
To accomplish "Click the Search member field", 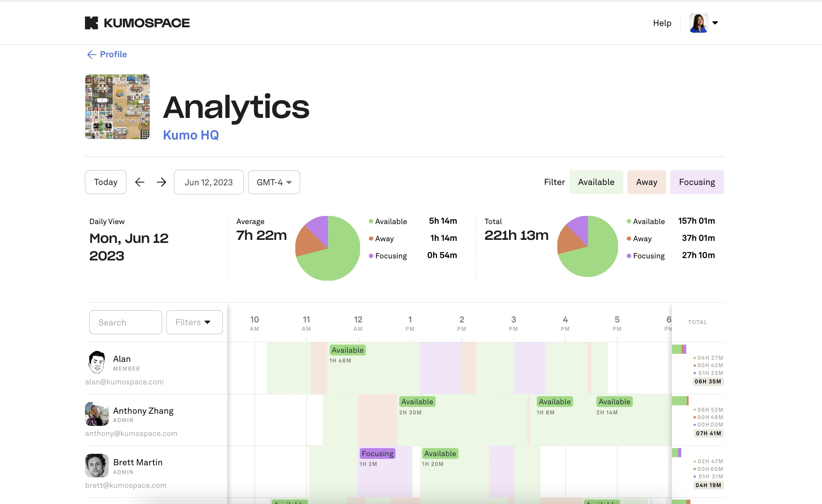I will click(125, 322).
